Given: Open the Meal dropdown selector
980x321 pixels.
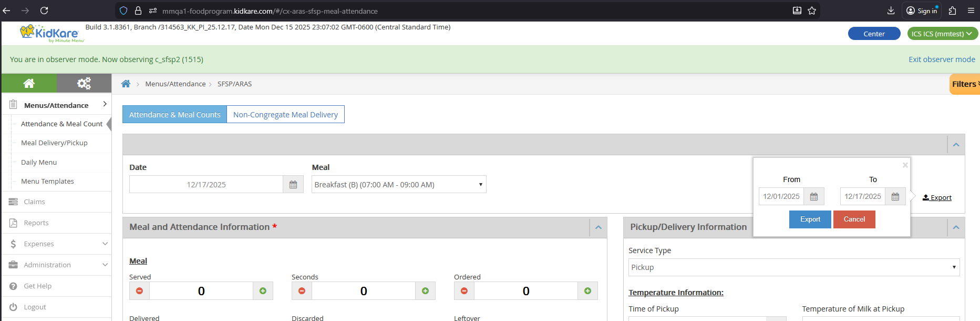Looking at the screenshot, I should click(x=398, y=185).
